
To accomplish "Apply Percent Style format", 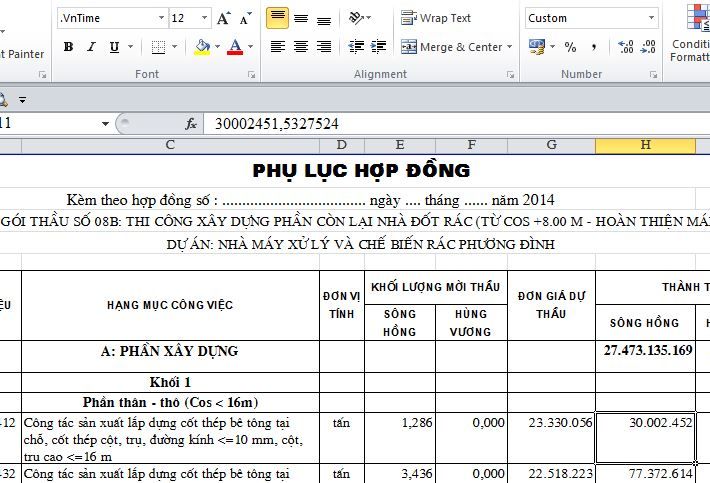I will pos(570,47).
